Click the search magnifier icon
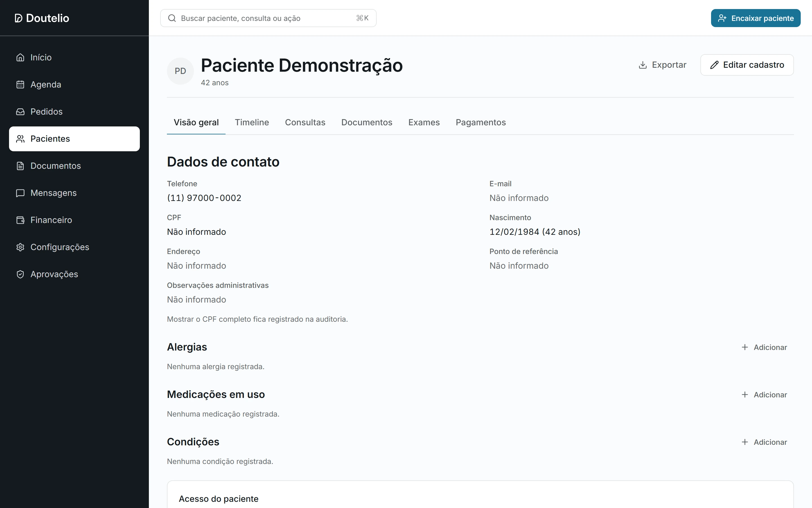 tap(172, 18)
